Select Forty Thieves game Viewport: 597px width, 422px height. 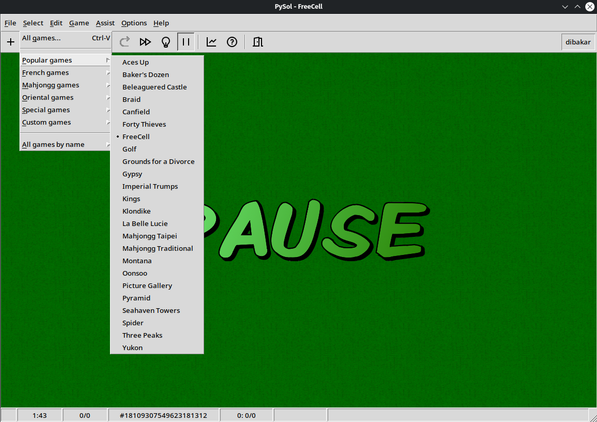click(x=157, y=125)
